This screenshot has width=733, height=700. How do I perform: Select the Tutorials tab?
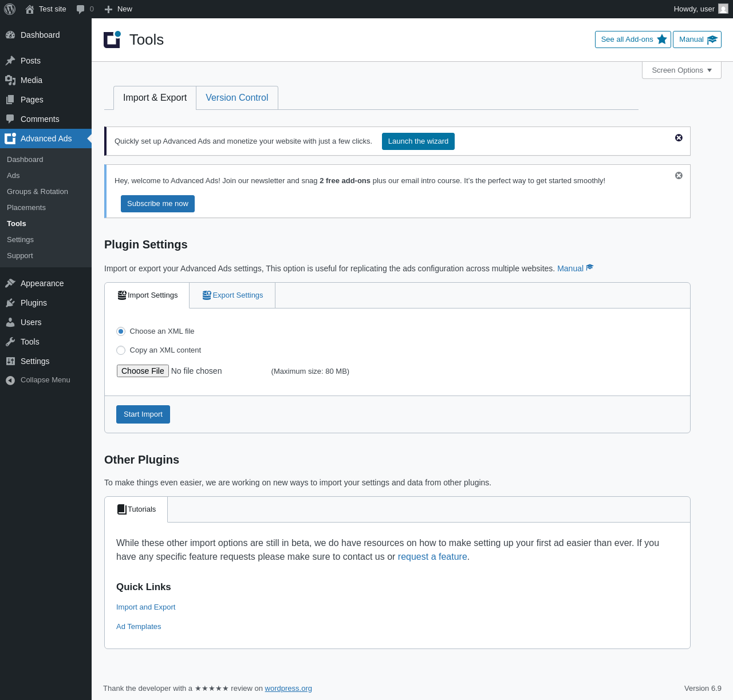coord(136,509)
